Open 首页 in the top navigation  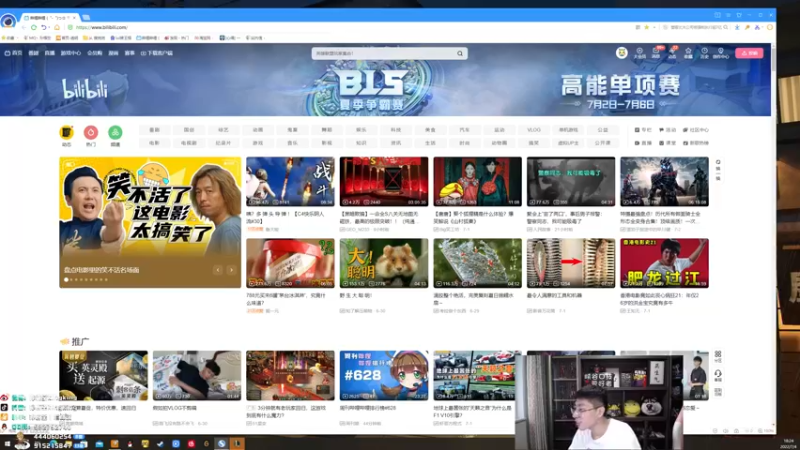point(14,53)
